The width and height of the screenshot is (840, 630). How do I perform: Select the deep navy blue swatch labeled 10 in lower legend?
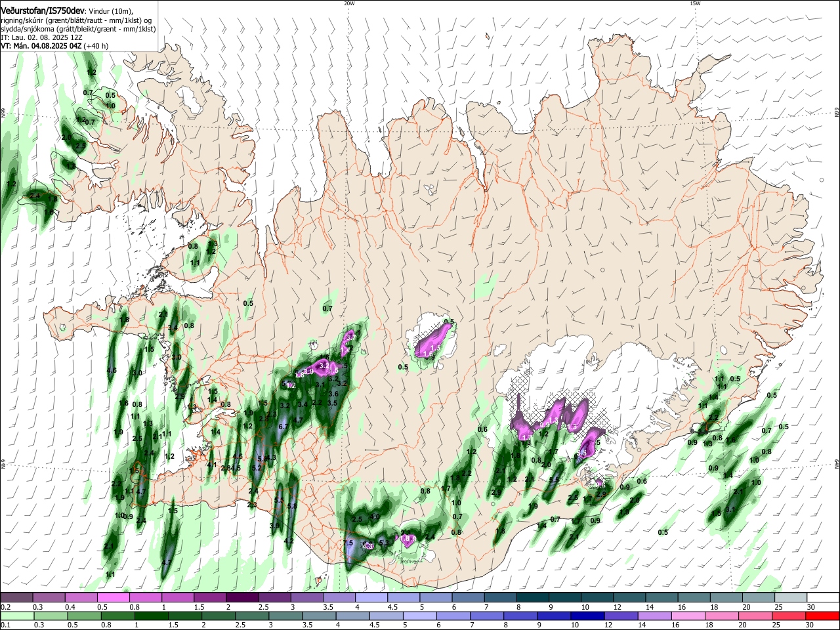586,617
